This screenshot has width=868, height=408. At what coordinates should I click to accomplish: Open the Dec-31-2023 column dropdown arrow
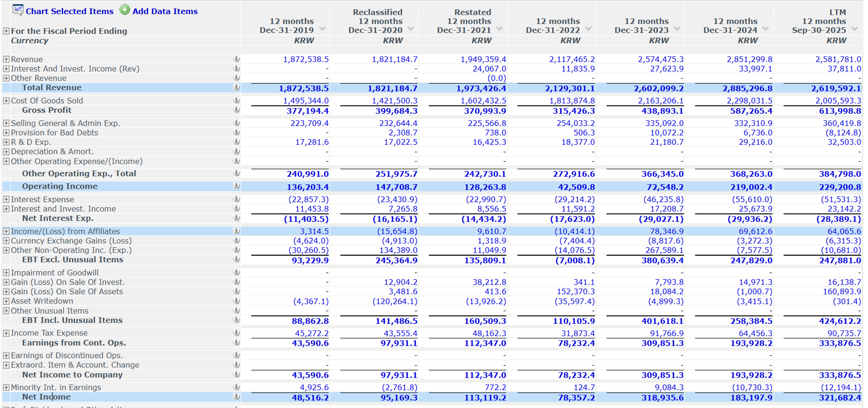tap(677, 29)
